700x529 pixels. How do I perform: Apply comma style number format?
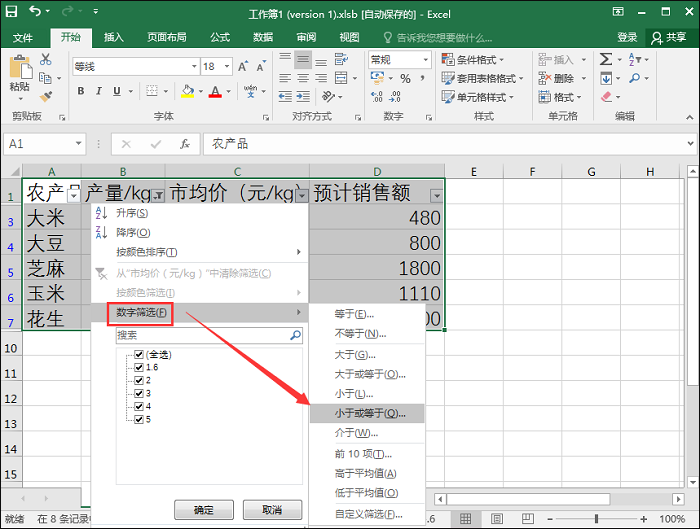coord(422,79)
